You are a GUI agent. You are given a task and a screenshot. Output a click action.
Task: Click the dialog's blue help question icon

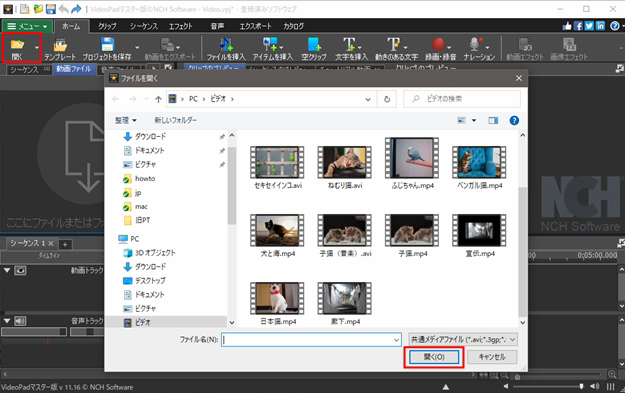pos(514,120)
